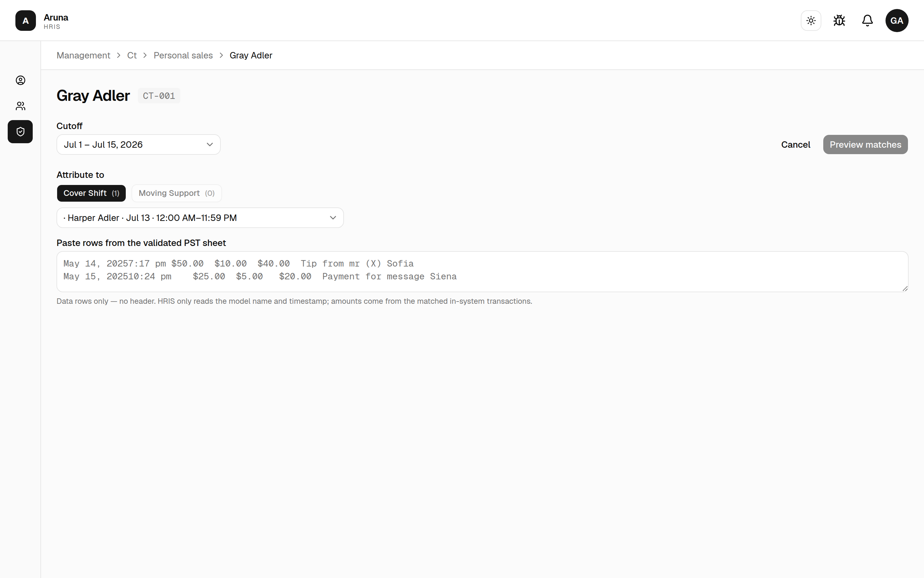
Task: Click 'Data rows only' helper text
Action: point(295,301)
